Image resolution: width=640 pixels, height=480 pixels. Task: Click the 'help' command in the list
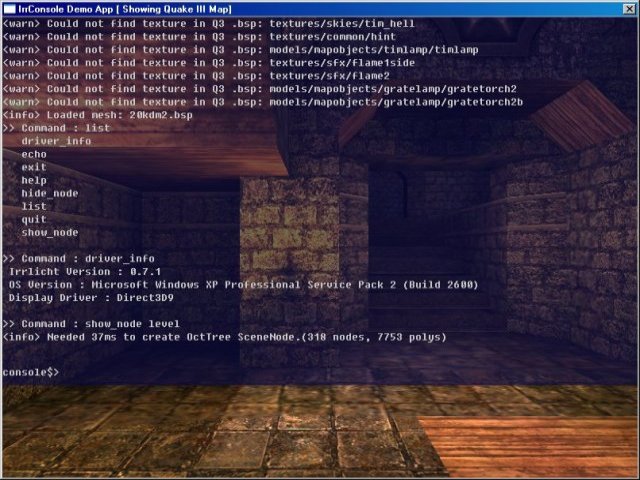point(34,180)
